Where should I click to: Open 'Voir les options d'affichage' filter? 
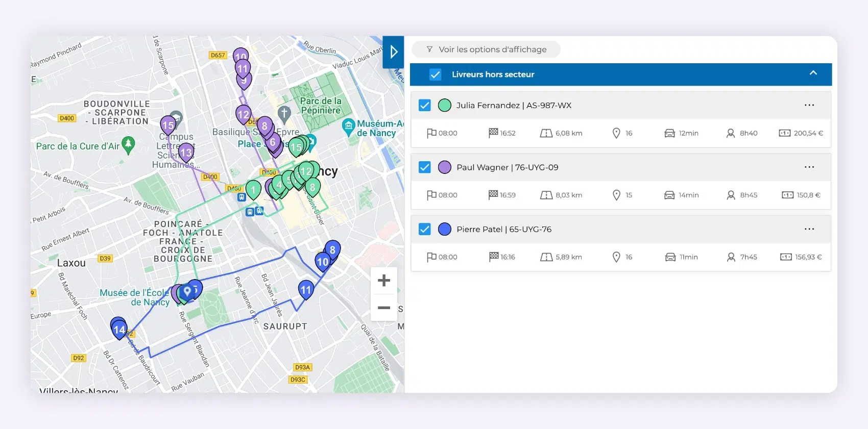point(486,49)
